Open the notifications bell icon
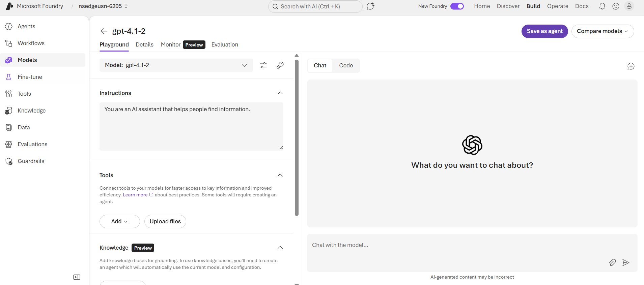The image size is (644, 285). pos(602,6)
